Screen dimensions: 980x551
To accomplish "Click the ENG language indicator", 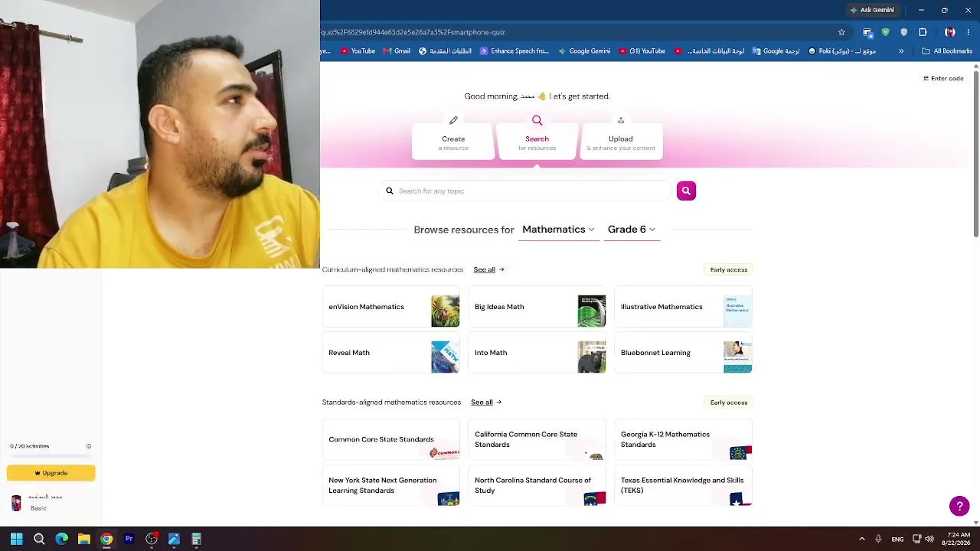I will [897, 540].
